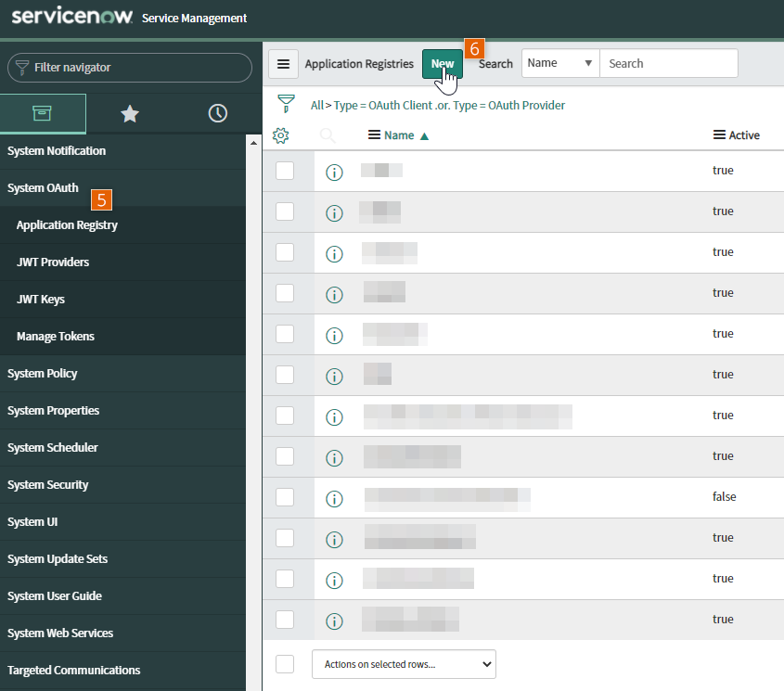Viewport: 784px width, 691px height.
Task: Switch to the Favorites star tab
Action: click(130, 114)
